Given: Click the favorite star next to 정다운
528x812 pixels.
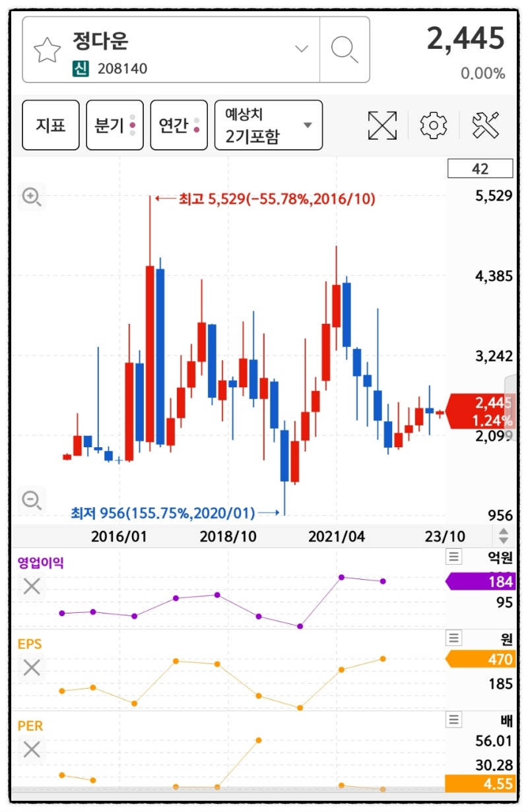Looking at the screenshot, I should tap(48, 50).
